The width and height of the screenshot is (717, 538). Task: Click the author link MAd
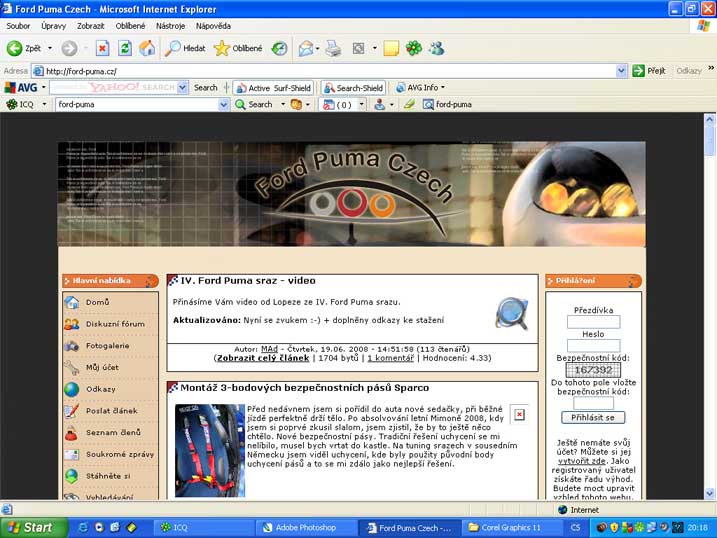[269, 349]
